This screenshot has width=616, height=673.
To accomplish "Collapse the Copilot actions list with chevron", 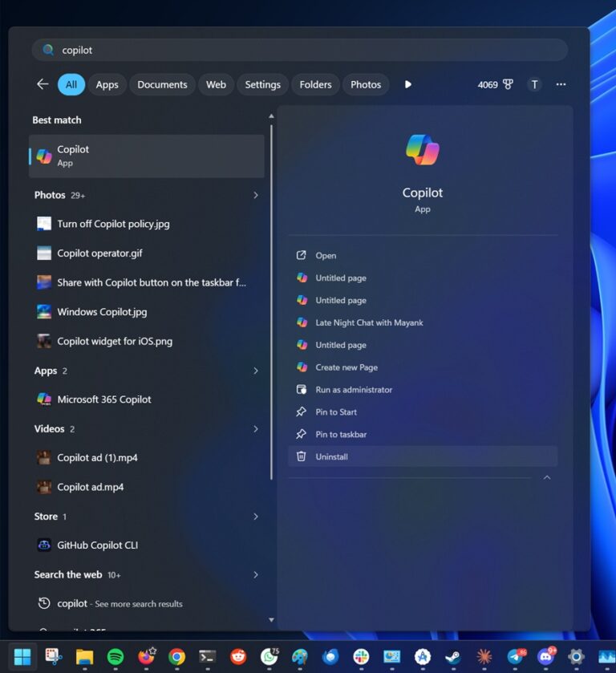I will 547,477.
